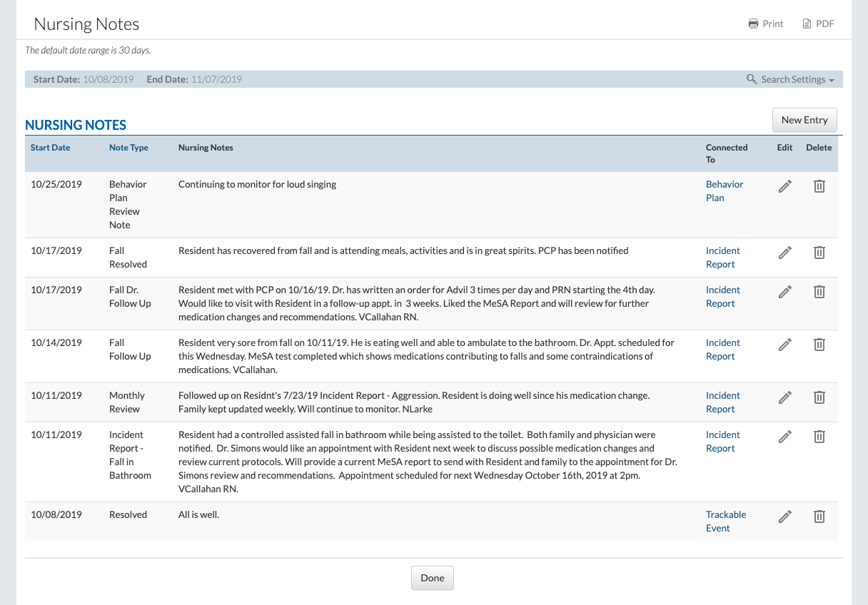Click trash icon for Fall Dr. Follow Up

pyautogui.click(x=819, y=292)
